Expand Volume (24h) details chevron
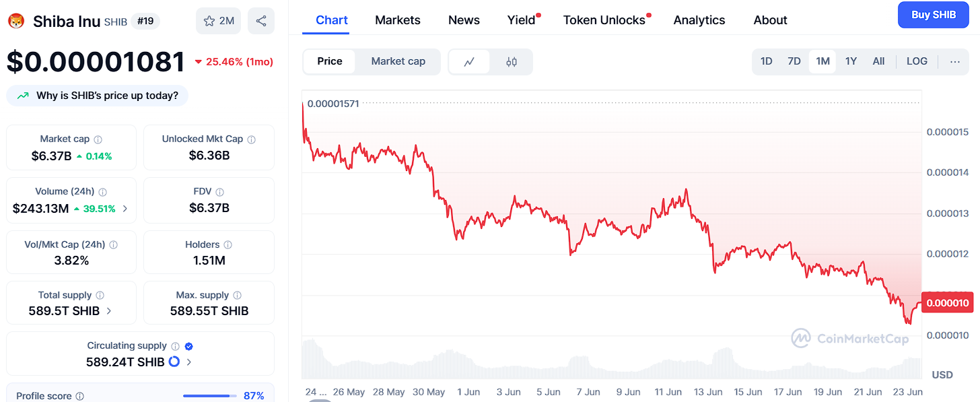This screenshot has width=980, height=402. pyautogui.click(x=125, y=209)
